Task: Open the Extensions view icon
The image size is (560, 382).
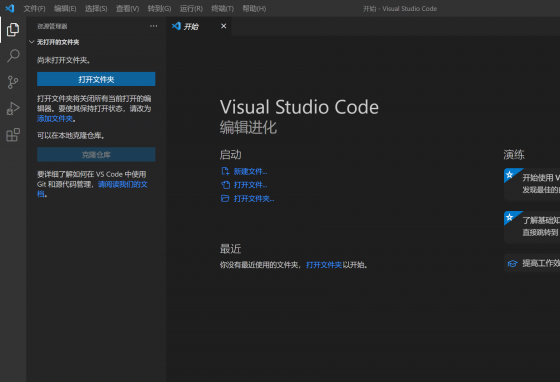Action: pos(13,135)
